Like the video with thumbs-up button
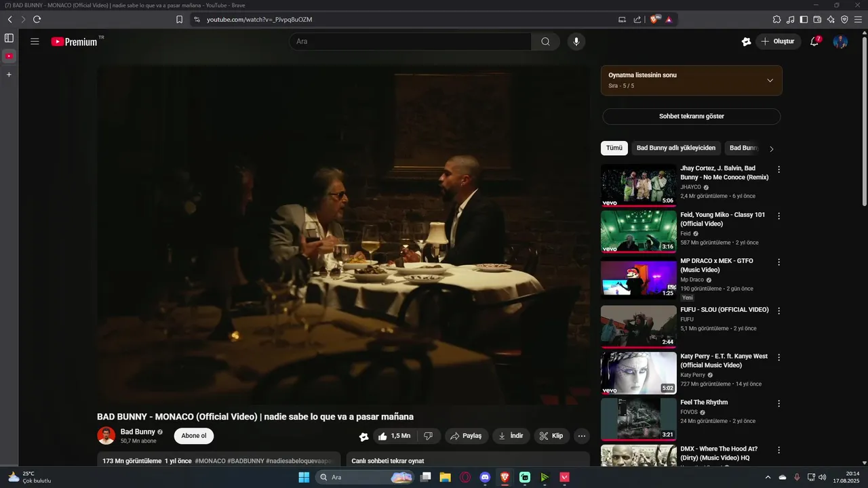Viewport: 868px width, 488px height. point(394,436)
